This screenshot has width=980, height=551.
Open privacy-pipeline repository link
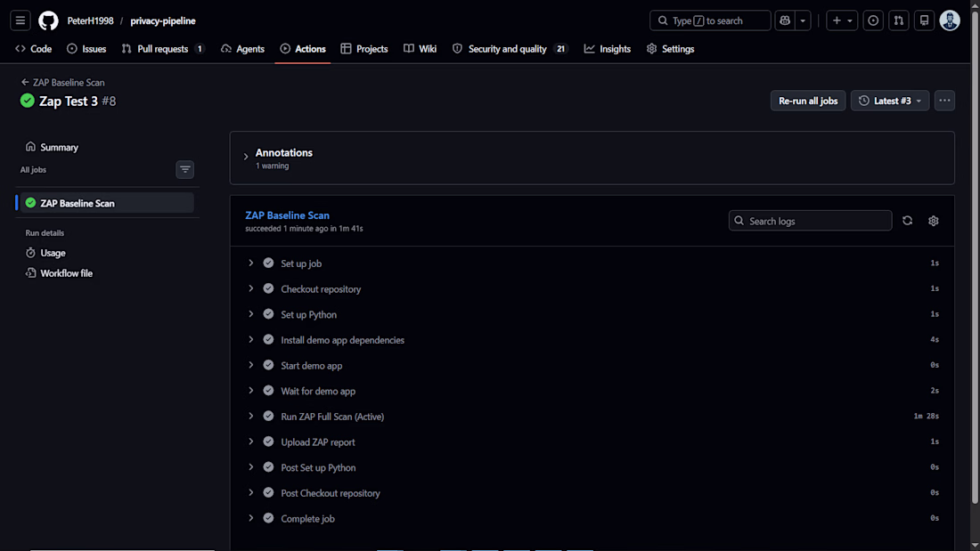[x=163, y=20]
